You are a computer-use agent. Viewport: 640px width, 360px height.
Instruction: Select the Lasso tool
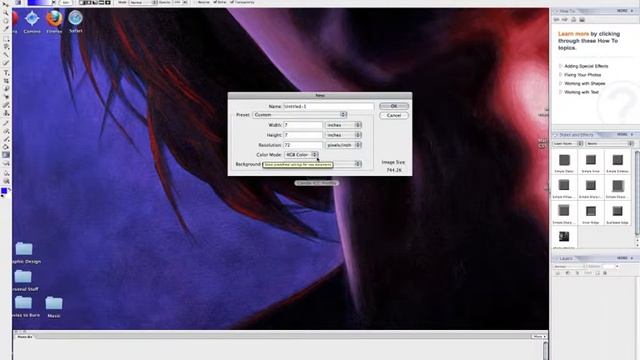(x=6, y=47)
